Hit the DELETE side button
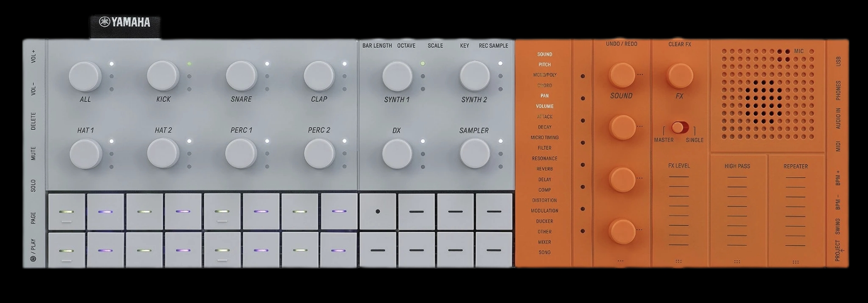868x303 pixels. (33, 121)
